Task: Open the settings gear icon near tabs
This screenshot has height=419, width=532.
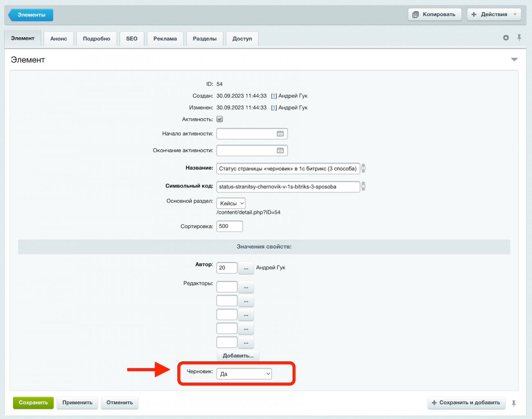Action: tap(506, 38)
